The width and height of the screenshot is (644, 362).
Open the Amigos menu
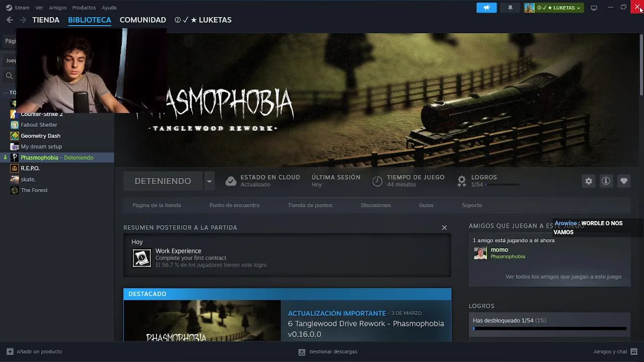[x=57, y=8]
